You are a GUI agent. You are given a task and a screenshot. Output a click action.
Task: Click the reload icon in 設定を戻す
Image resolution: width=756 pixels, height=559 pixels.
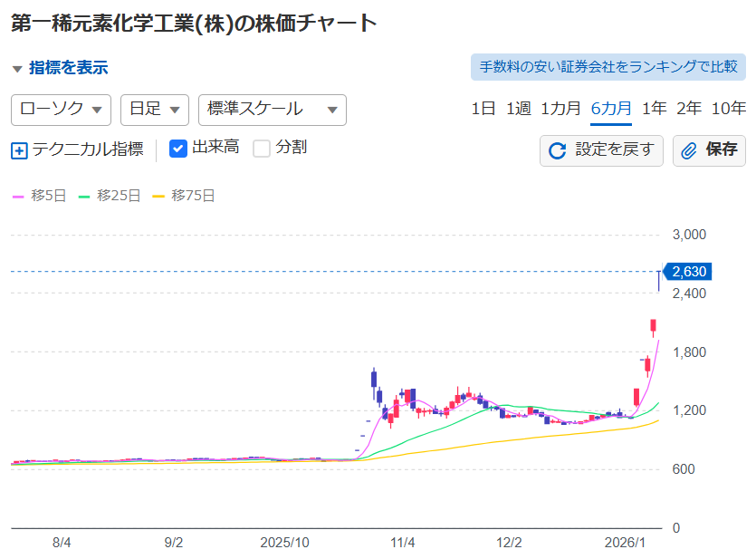tap(558, 150)
